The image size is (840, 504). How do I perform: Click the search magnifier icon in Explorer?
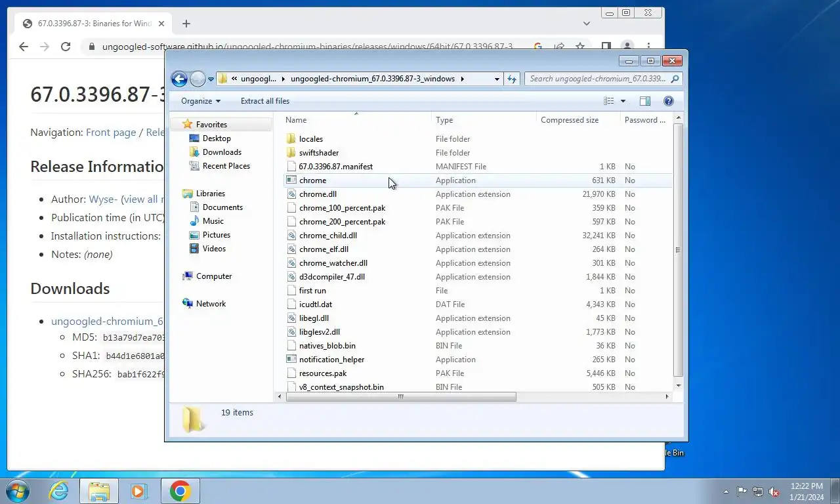[x=675, y=79]
